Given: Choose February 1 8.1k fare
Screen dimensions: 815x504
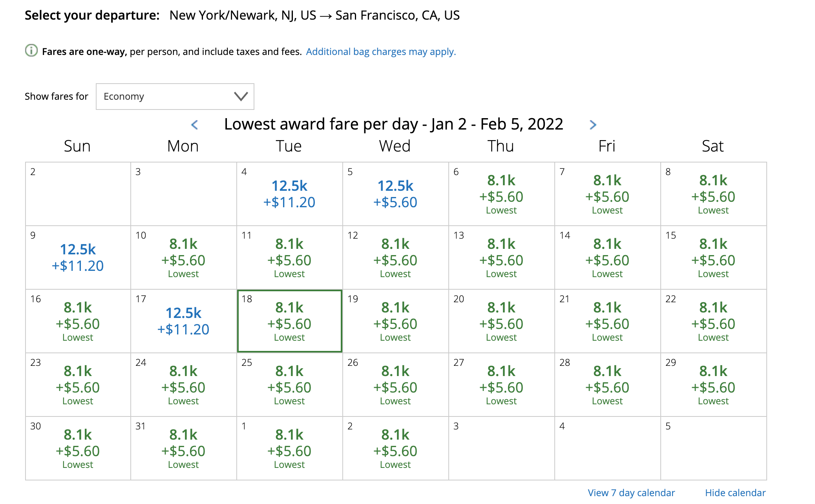Looking at the screenshot, I should [x=289, y=448].
